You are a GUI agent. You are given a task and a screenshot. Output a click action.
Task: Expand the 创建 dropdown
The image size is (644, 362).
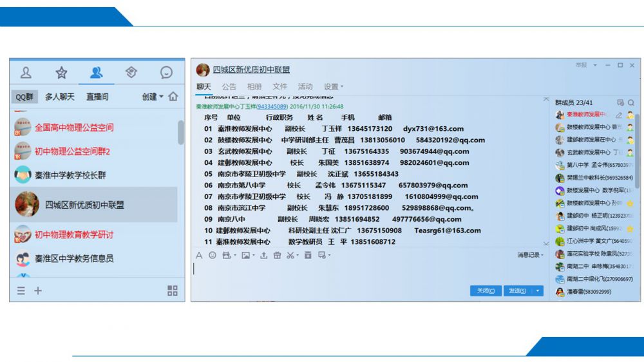click(153, 97)
